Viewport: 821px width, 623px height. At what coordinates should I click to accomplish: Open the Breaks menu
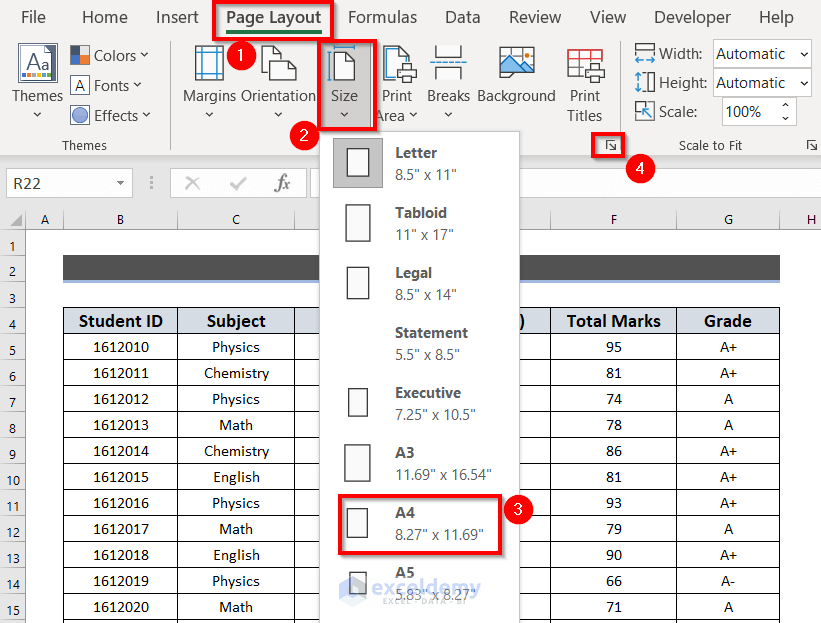pos(448,82)
